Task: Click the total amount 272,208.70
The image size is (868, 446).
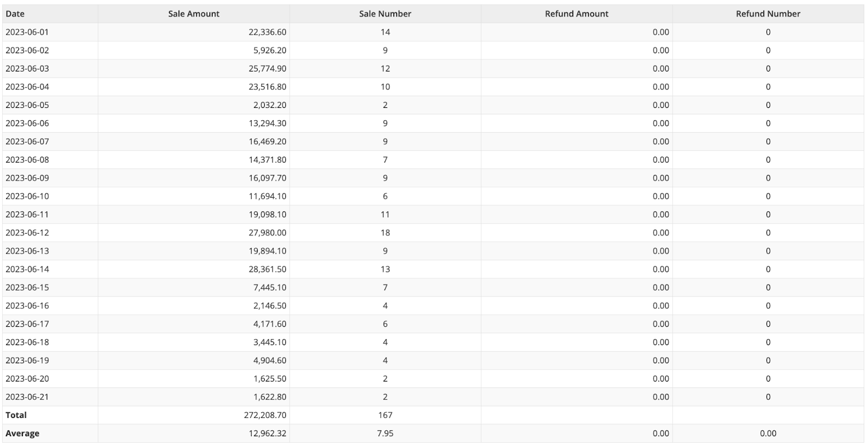Action: 265,415
